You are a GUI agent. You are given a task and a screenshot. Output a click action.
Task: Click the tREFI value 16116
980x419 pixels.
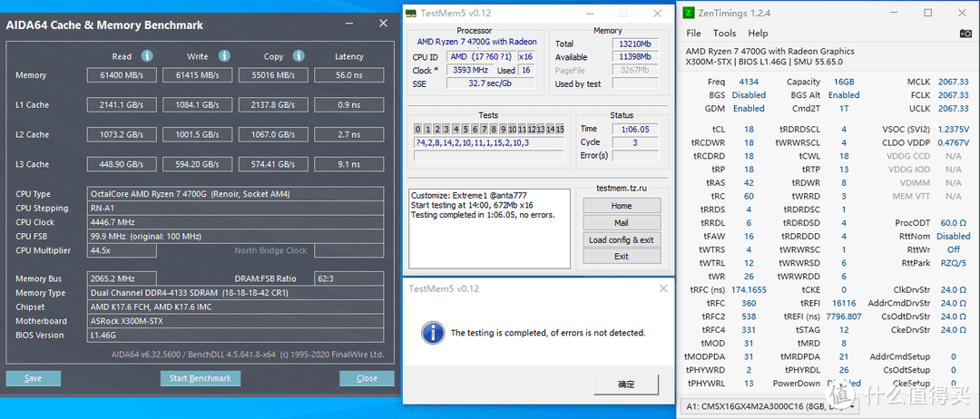(843, 303)
